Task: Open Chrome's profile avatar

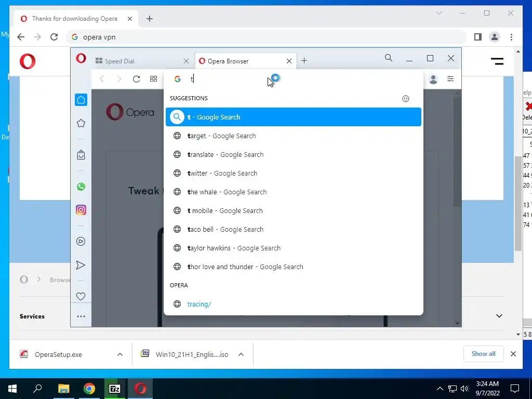Action: click(495, 37)
